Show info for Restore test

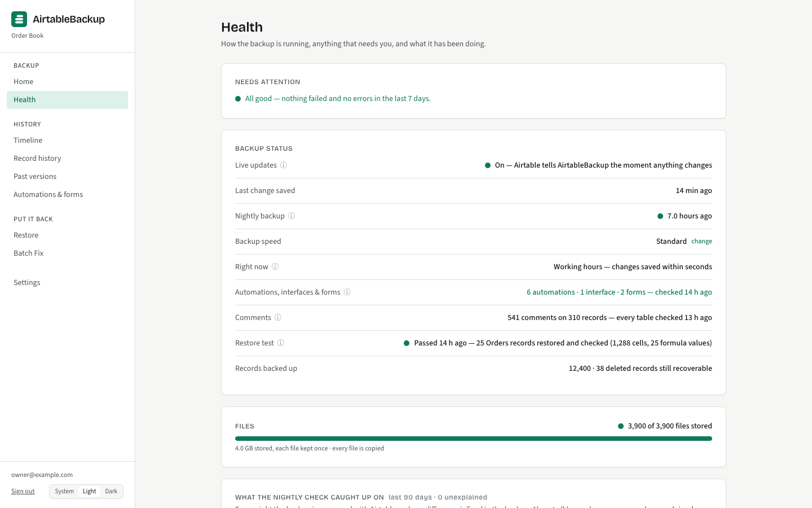click(281, 343)
